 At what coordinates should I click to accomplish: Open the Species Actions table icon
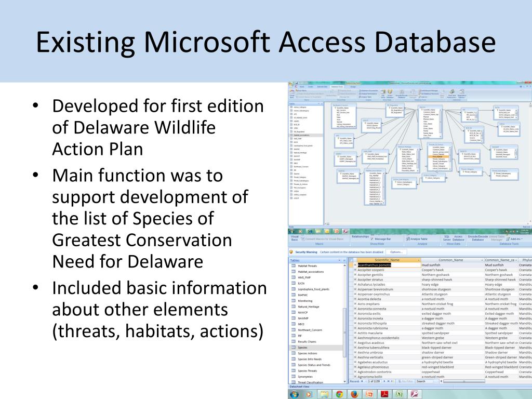[x=294, y=353]
